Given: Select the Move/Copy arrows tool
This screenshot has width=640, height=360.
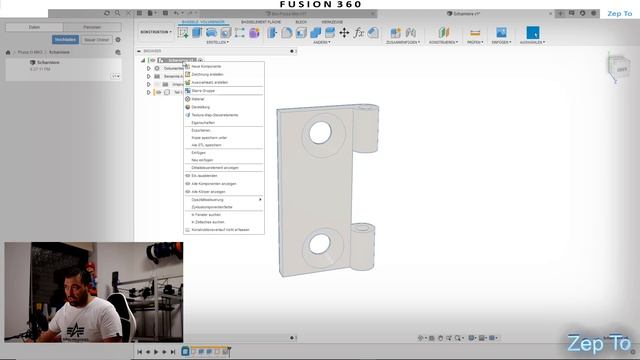Looking at the screenshot, I should pyautogui.click(x=344, y=33).
